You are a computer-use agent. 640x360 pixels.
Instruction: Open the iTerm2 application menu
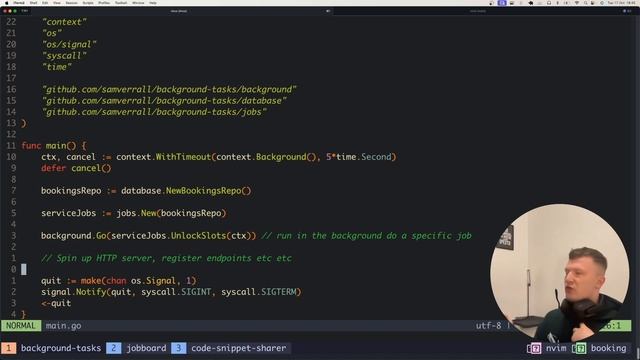19,2
